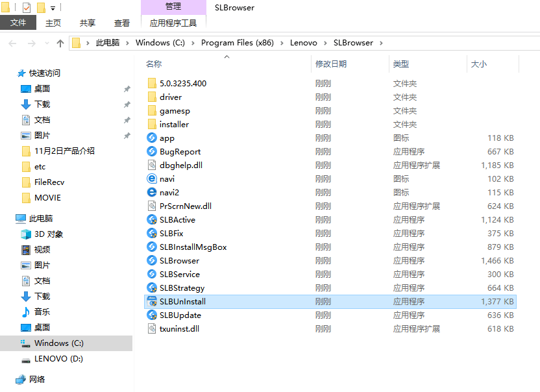This screenshot has height=392, width=540.
Task: Switch to the 共享 ribbon tab
Action: tap(88, 23)
